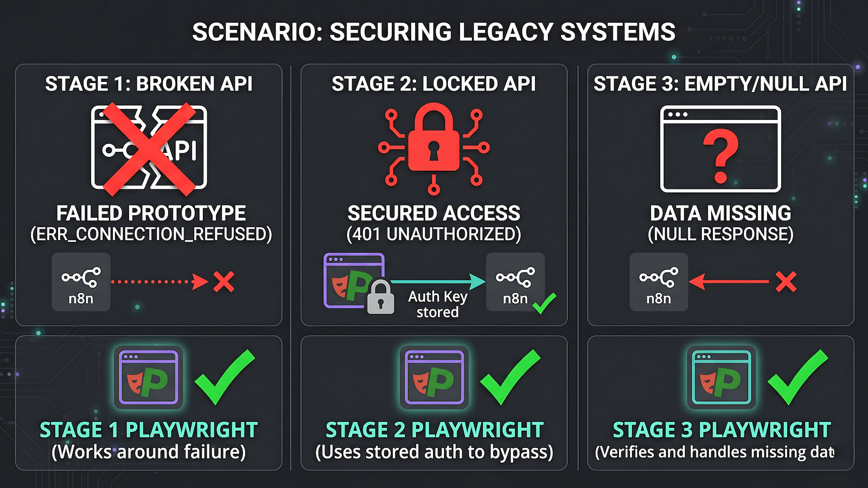Screen dimensions: 868x488
Task: Select the n8n icon in the Broken API panel
Action: [x=81, y=282]
